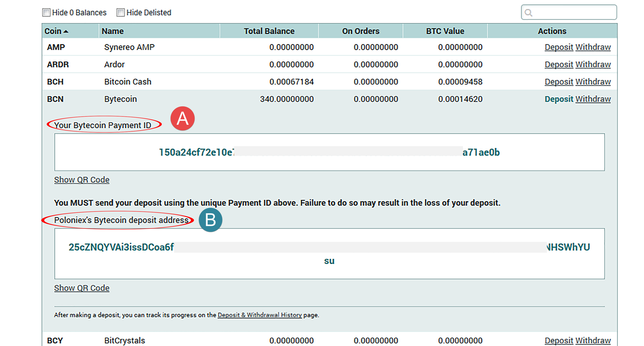Open Deposit & Withdrawal History page
The image size is (644, 346).
[x=260, y=315]
